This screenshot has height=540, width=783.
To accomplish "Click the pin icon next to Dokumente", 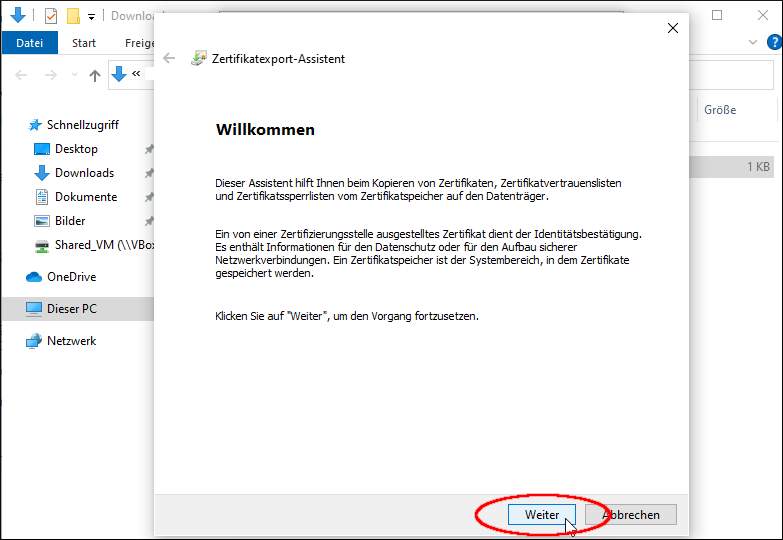I will (149, 197).
